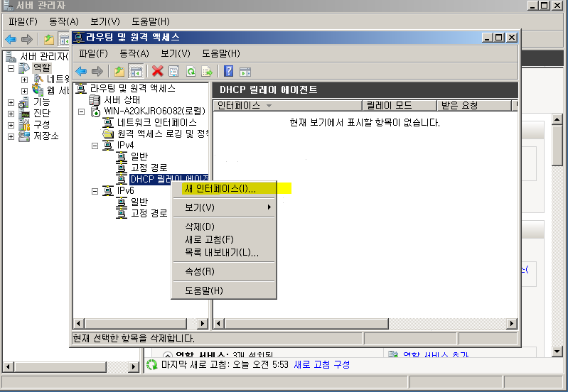
Task: Click green Refresh icon in Routing toolbar
Action: tap(191, 71)
